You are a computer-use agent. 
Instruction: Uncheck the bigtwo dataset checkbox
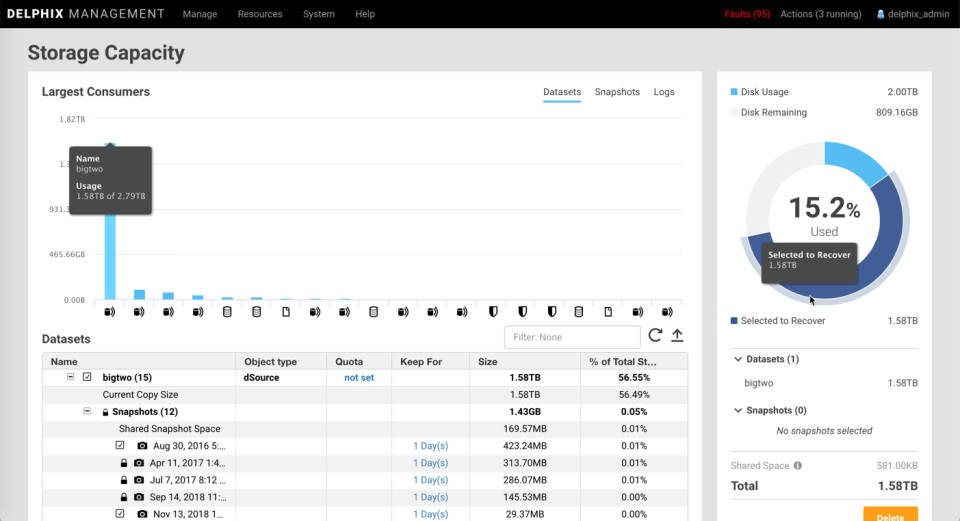tap(87, 377)
